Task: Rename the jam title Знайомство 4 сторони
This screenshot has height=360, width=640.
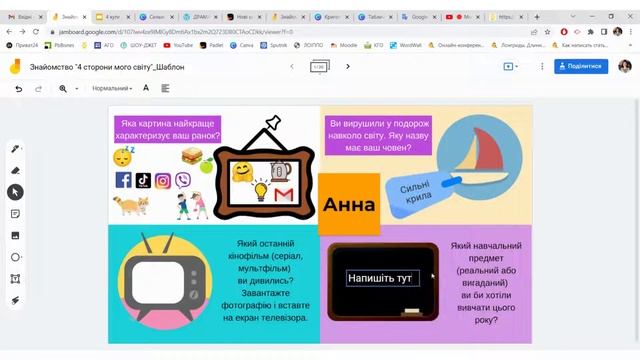Action: point(107,67)
